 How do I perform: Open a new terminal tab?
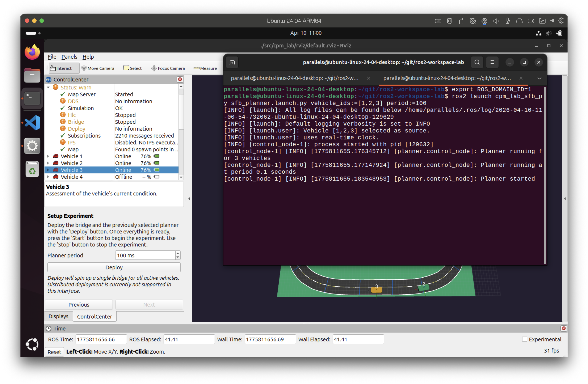tap(232, 62)
